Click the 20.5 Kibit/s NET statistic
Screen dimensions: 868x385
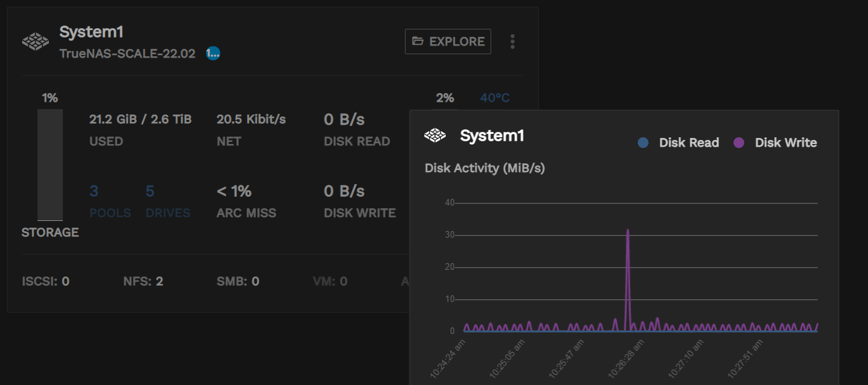(251, 120)
